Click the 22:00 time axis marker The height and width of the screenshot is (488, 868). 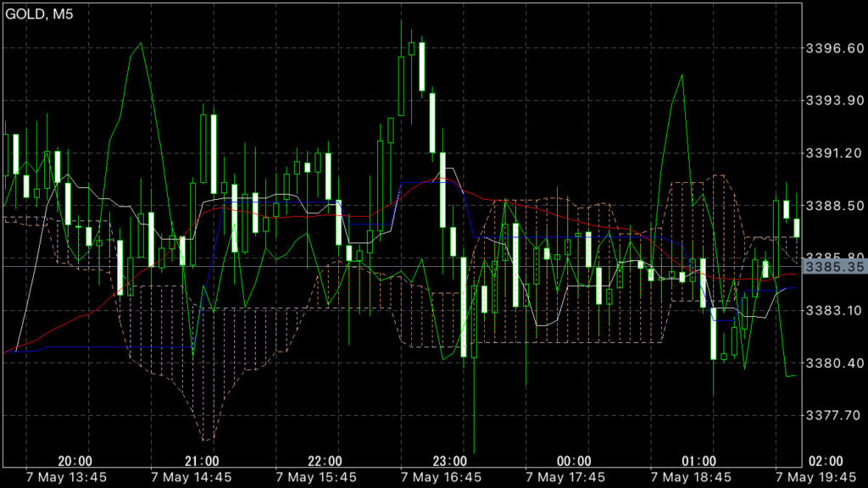pyautogui.click(x=325, y=461)
